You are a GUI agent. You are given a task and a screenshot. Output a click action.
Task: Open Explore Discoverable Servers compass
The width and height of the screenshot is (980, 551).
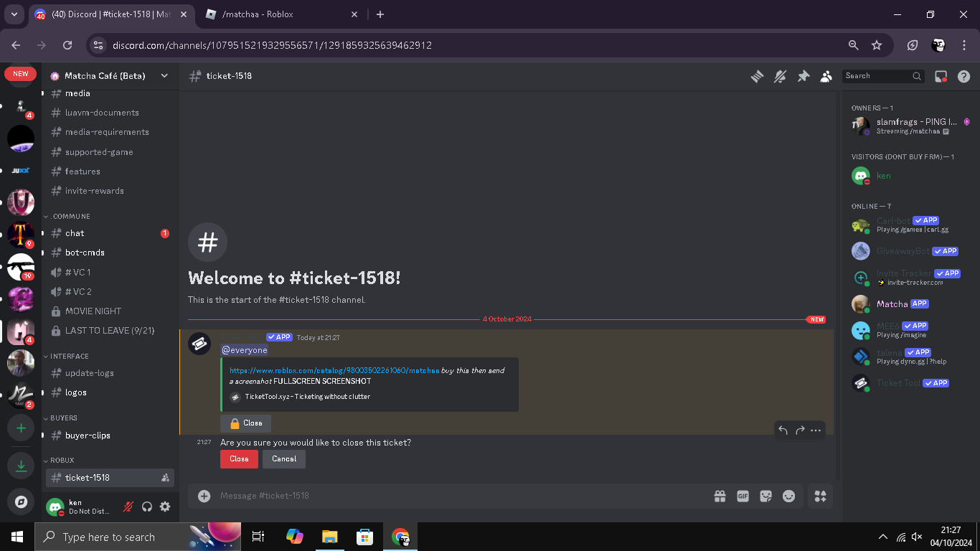click(21, 502)
